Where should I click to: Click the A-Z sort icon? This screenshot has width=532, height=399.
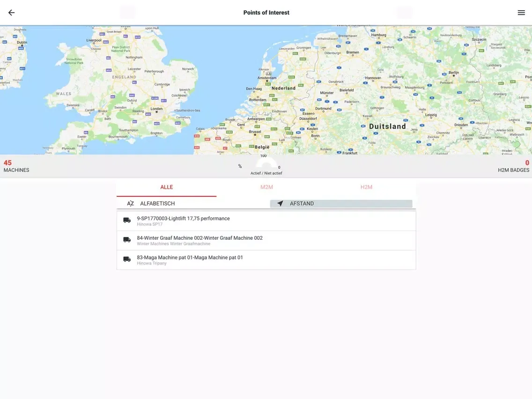tap(130, 204)
